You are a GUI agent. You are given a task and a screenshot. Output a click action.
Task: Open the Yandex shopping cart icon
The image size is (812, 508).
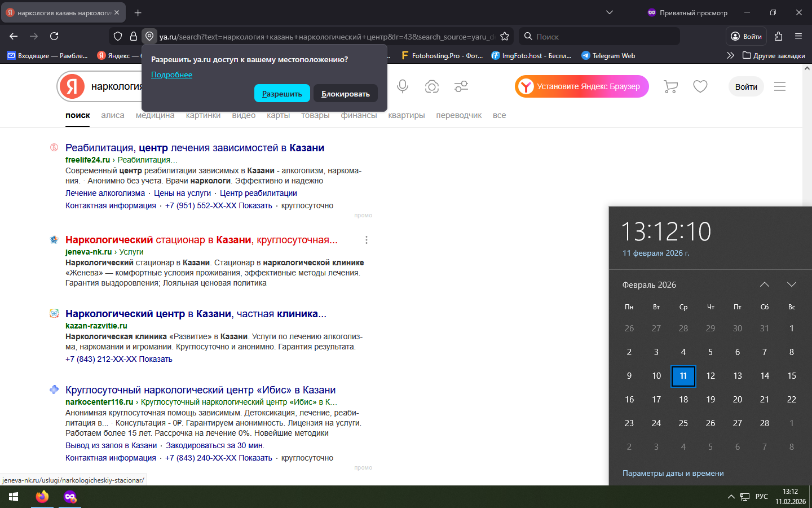[670, 86]
